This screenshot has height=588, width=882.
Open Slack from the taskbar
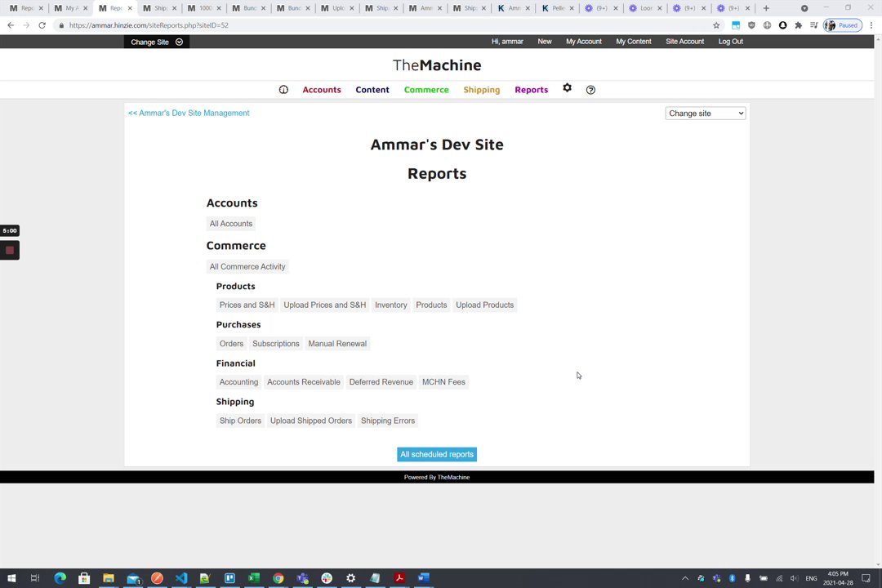pos(326,578)
